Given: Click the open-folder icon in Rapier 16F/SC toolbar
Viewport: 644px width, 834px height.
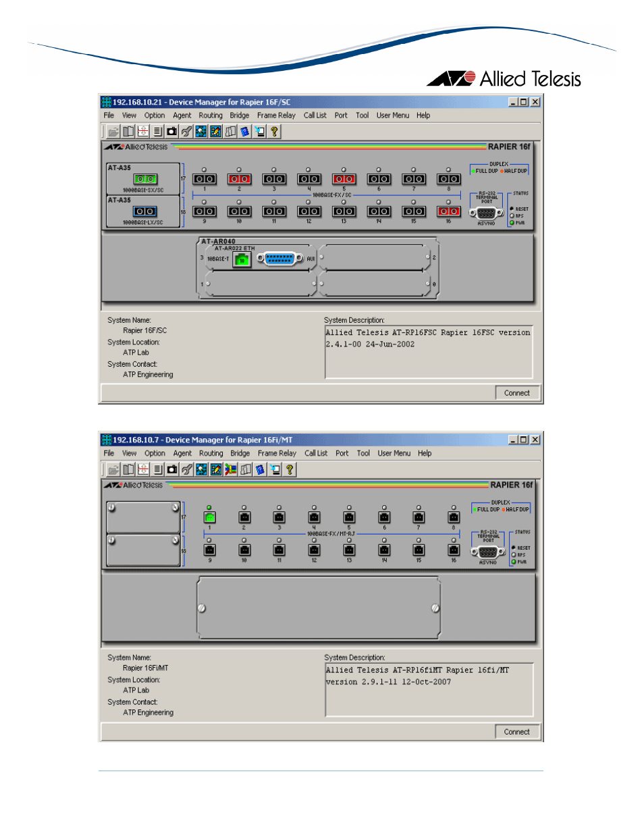Looking at the screenshot, I should (x=113, y=132).
